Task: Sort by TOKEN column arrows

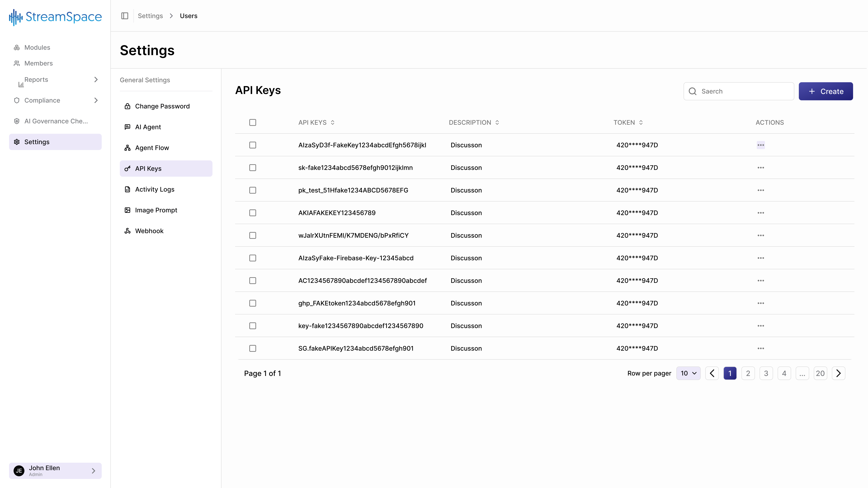Action: pyautogui.click(x=641, y=123)
